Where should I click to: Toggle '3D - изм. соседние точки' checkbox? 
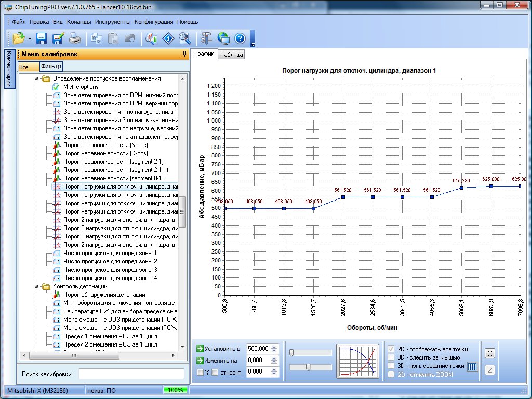(391, 366)
